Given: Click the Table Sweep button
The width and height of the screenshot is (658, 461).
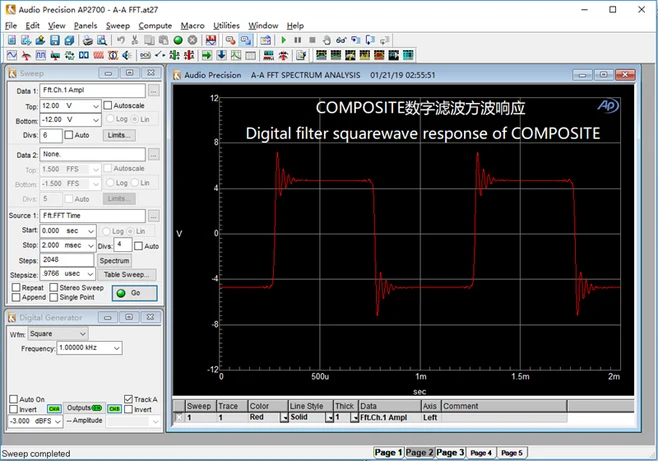Looking at the screenshot, I should pos(127,275).
